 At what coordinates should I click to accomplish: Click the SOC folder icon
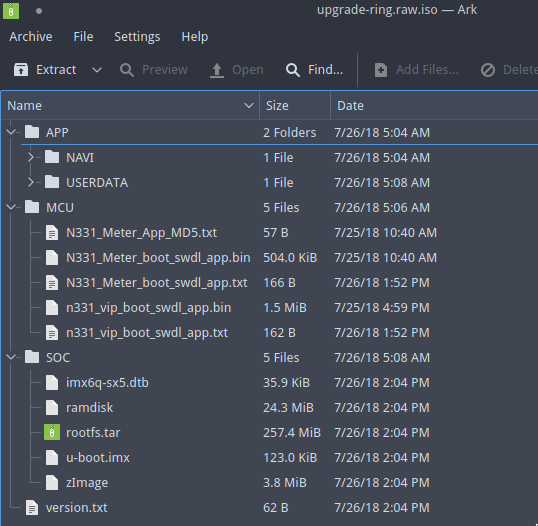point(32,357)
